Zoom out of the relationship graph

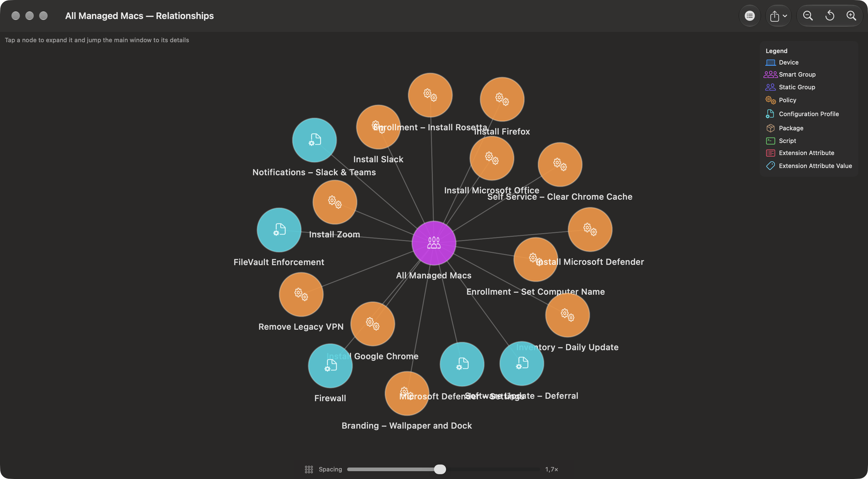(808, 16)
